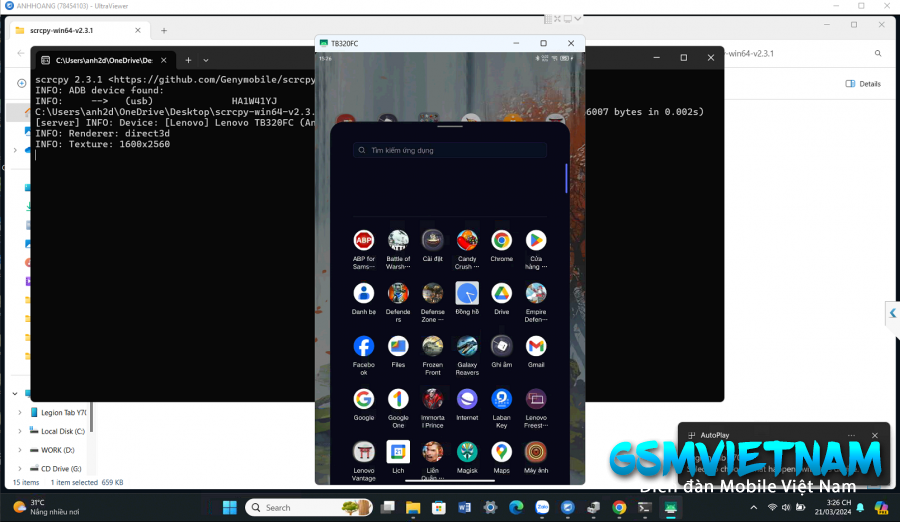The width and height of the screenshot is (900, 522).
Task: Open Máy ảnh camera app
Action: coord(536,452)
